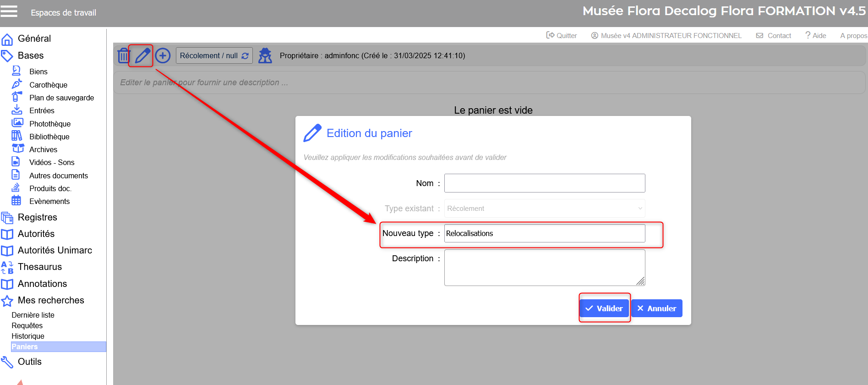Screen dimensions: 868x385
Task: Click the pencil edit basket icon
Action: tap(142, 55)
